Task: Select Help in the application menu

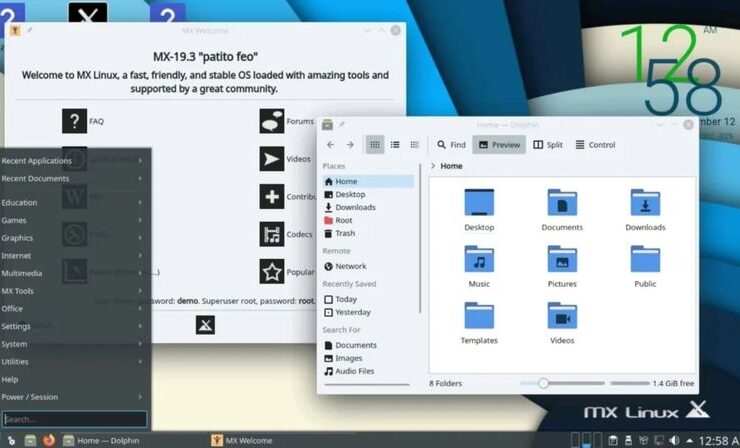Action: click(75, 380)
